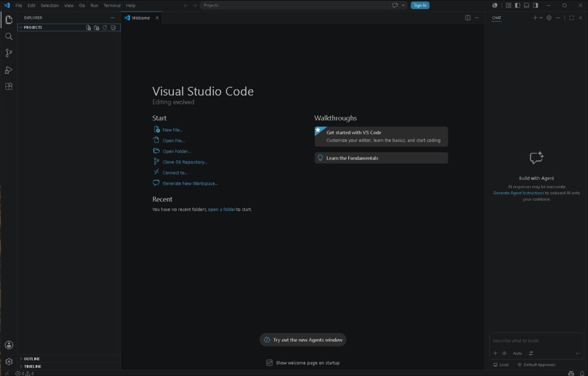Open new chat dropdown arrow
The height and width of the screenshot is (376, 588).
(541, 18)
